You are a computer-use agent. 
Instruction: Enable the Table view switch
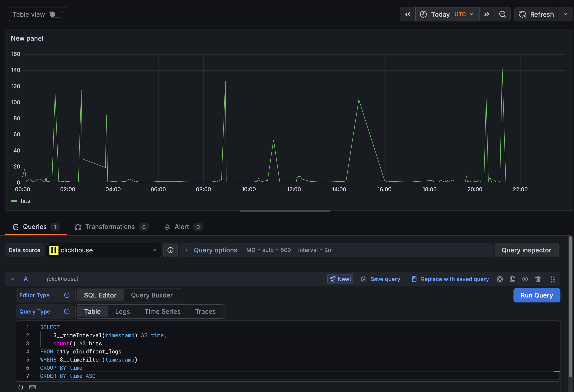click(x=56, y=14)
